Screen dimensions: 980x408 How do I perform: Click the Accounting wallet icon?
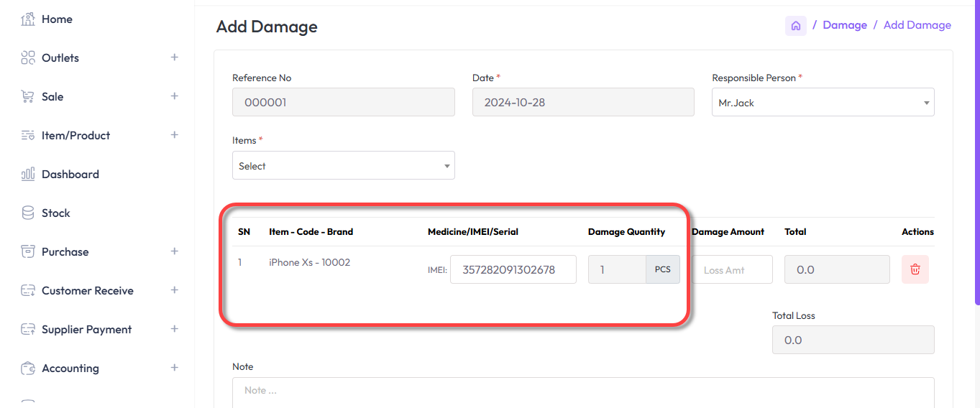coord(28,368)
